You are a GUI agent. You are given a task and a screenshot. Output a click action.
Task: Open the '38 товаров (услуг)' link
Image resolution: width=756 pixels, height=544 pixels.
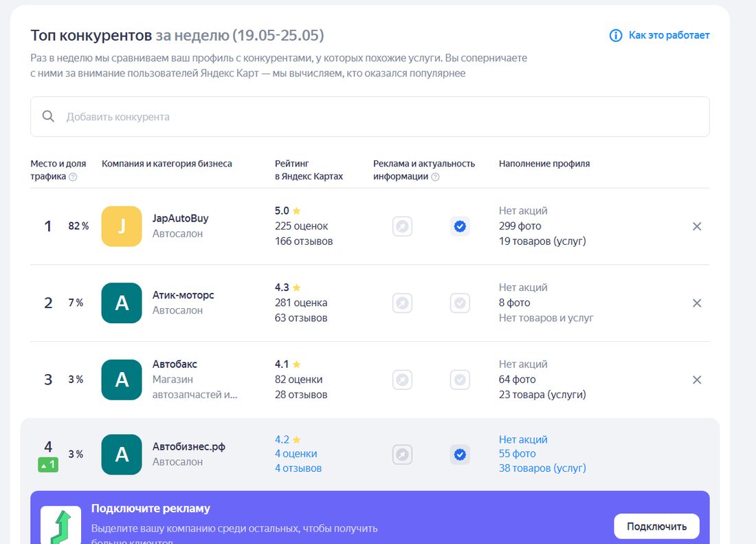coord(542,468)
